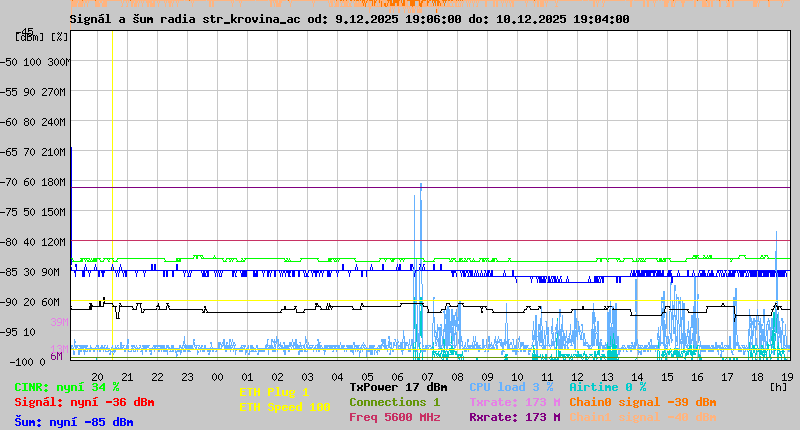The height and width of the screenshot is (430, 800).
Task: Click the faded 'Chain1 signal -40 dBm' legend entry
Action: point(643,417)
